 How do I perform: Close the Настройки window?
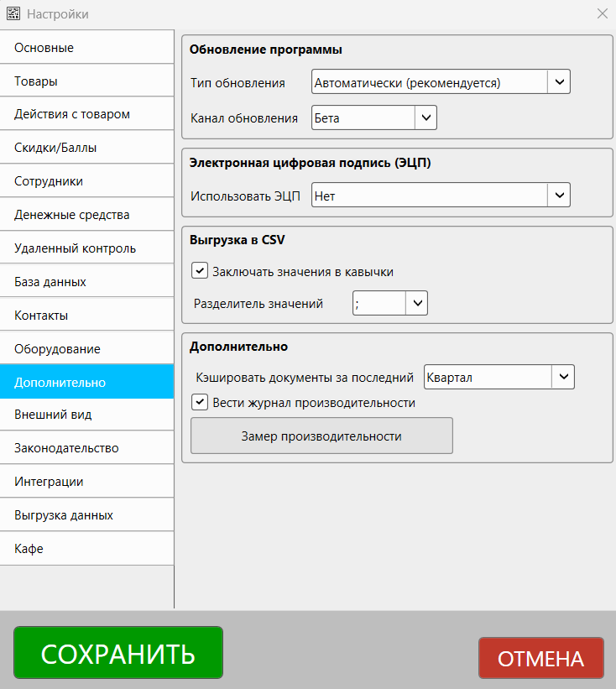click(602, 13)
